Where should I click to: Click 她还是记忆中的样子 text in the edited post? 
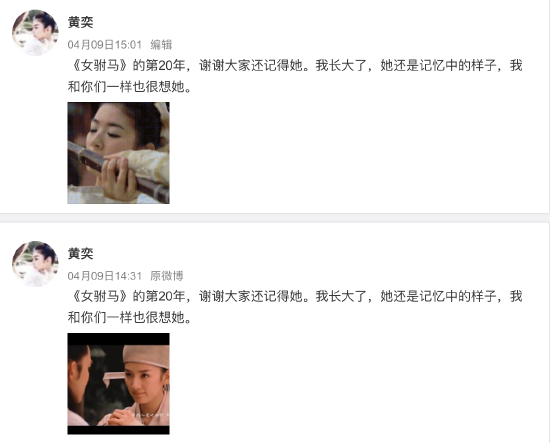438,65
